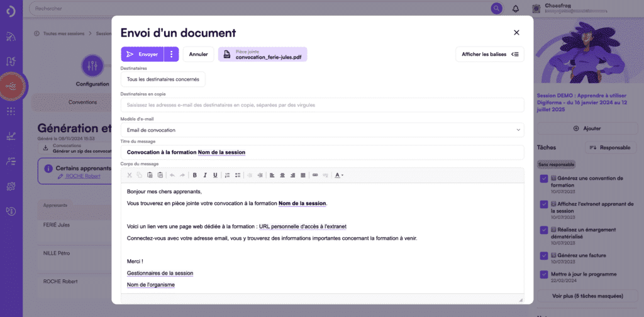Click the Digiforma logo in sidebar
644x317 pixels.
[x=11, y=11]
